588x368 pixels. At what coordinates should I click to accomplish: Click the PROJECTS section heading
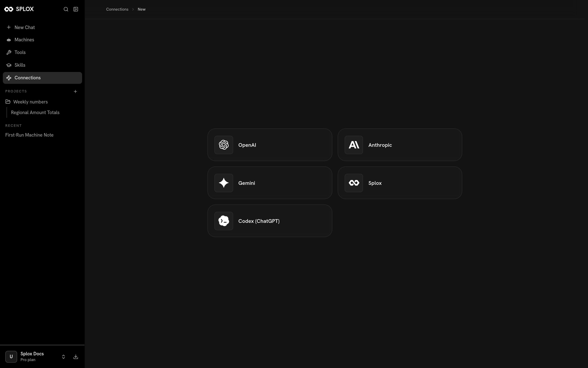16,91
